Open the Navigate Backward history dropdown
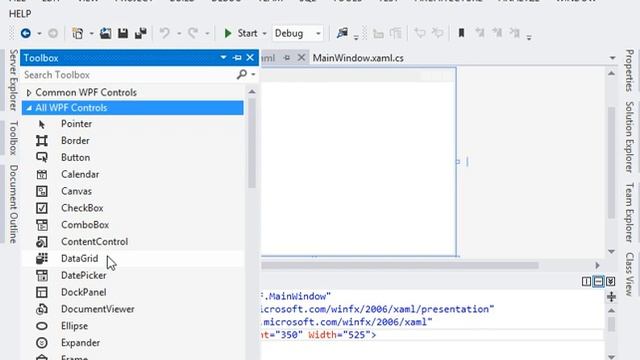The height and width of the screenshot is (360, 640). 39,33
